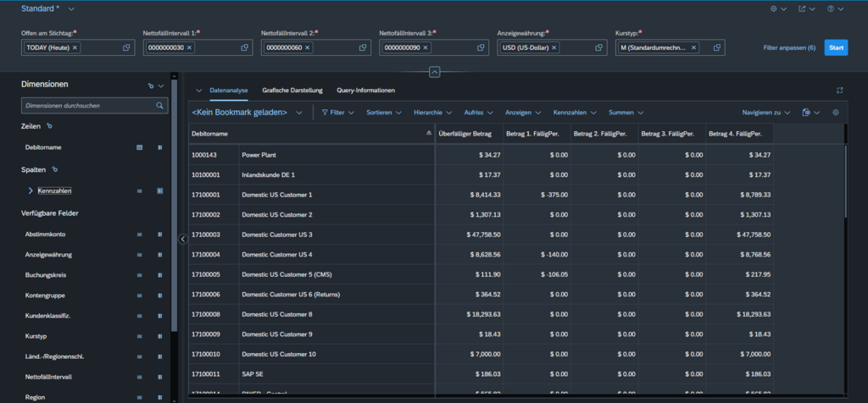The image size is (868, 403).
Task: Open the Aufriss dropdown
Action: pos(478,113)
